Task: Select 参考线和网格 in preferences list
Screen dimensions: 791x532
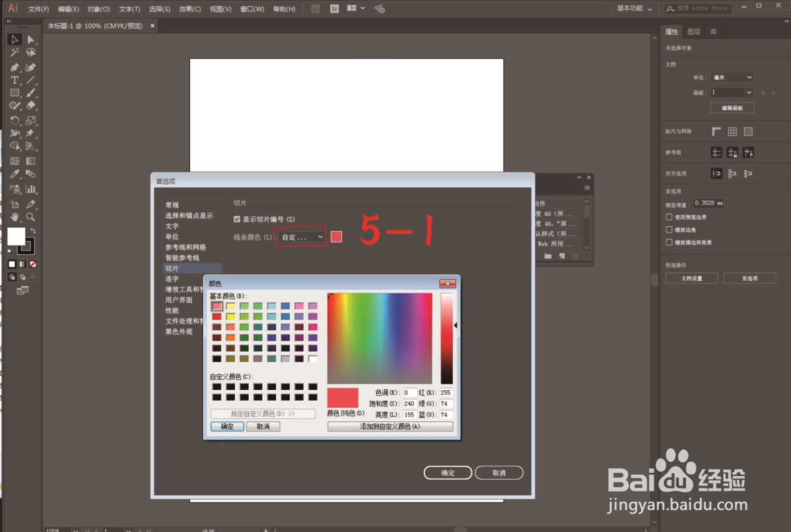Action: point(185,247)
